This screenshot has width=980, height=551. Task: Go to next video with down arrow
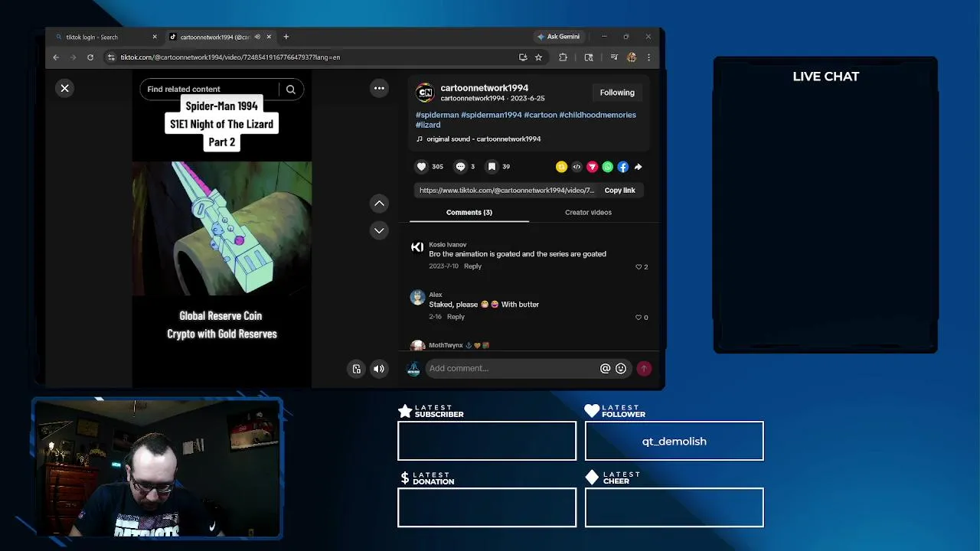379,230
